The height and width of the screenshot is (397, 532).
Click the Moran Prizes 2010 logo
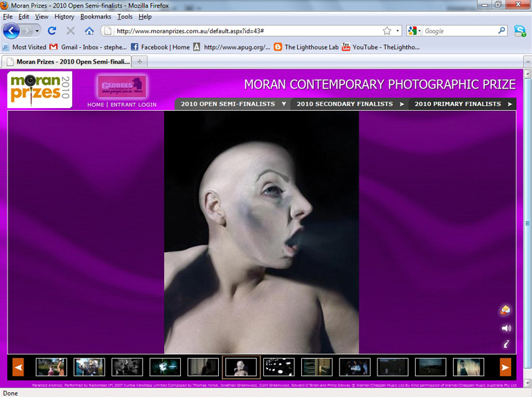point(39,89)
